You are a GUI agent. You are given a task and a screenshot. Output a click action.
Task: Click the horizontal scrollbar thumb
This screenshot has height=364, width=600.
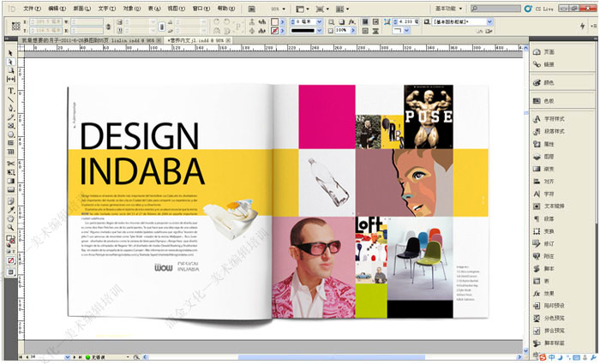click(x=331, y=357)
